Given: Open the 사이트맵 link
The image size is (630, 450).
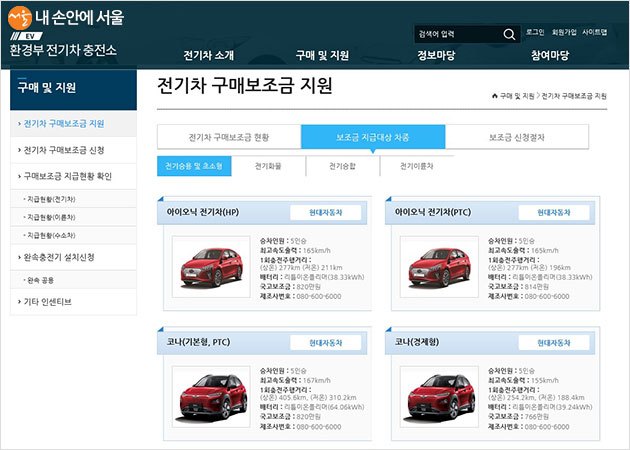Looking at the screenshot, I should tap(595, 32).
